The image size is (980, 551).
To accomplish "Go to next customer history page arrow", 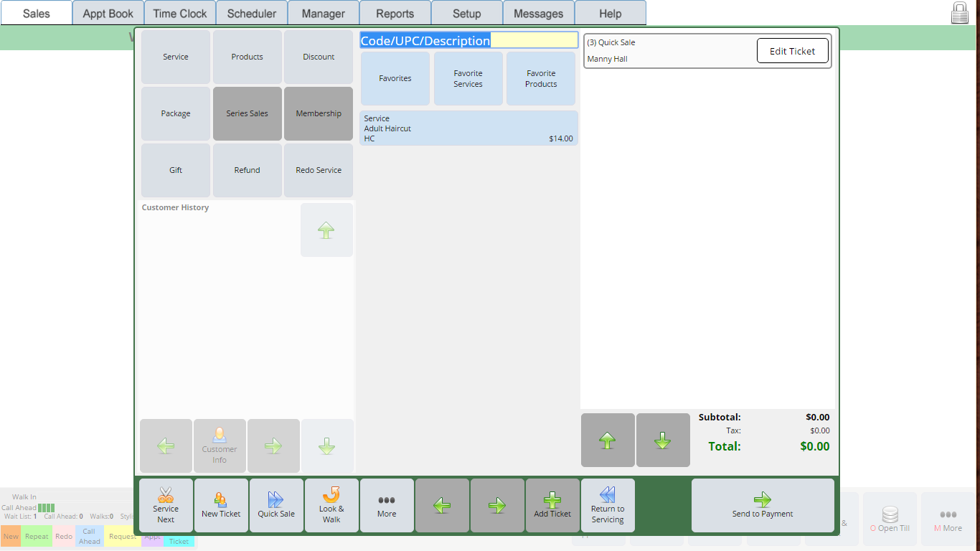I will (x=273, y=446).
